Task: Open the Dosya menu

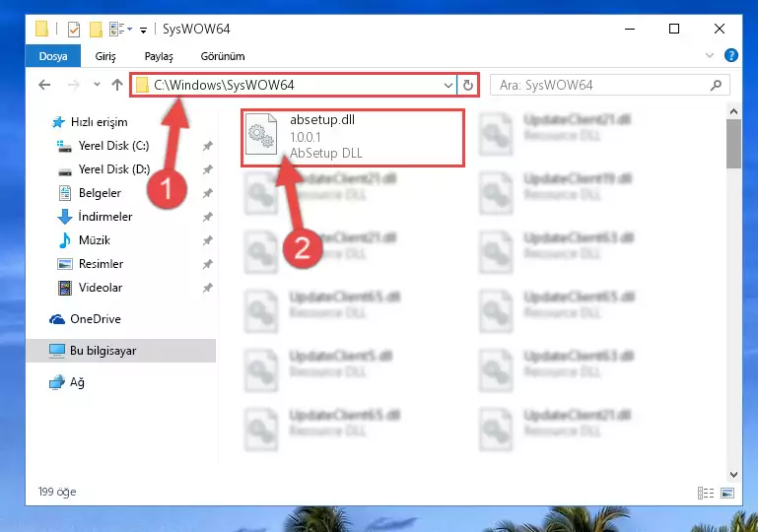Action: (53, 56)
